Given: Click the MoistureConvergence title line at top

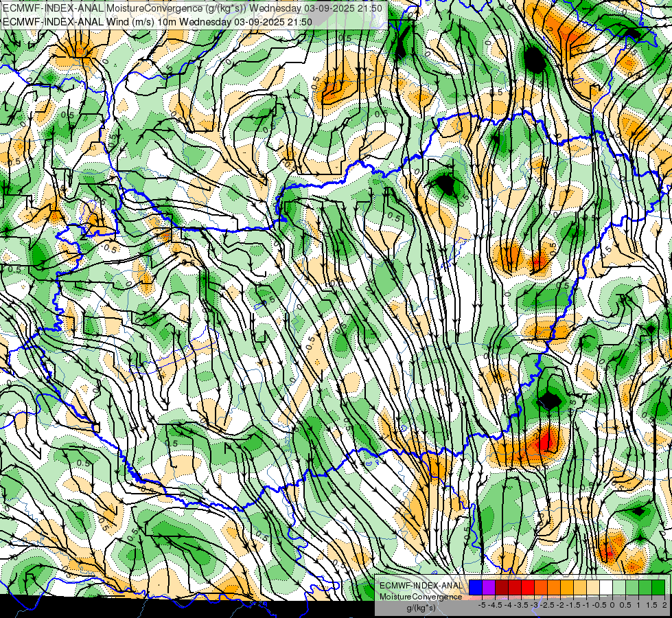Looking at the screenshot, I should [x=192, y=8].
